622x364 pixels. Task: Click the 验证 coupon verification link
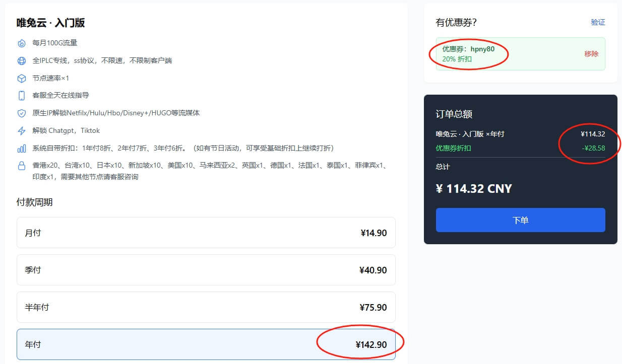point(598,22)
